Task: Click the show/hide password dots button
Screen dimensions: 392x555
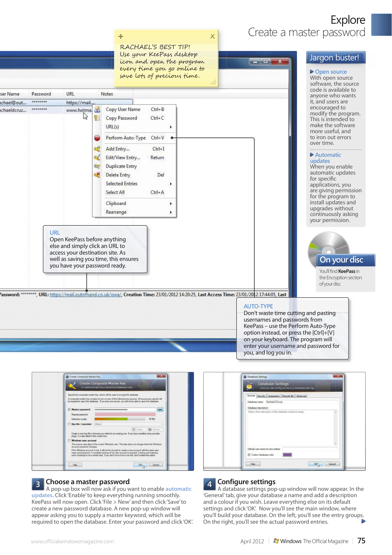Action: point(160,410)
